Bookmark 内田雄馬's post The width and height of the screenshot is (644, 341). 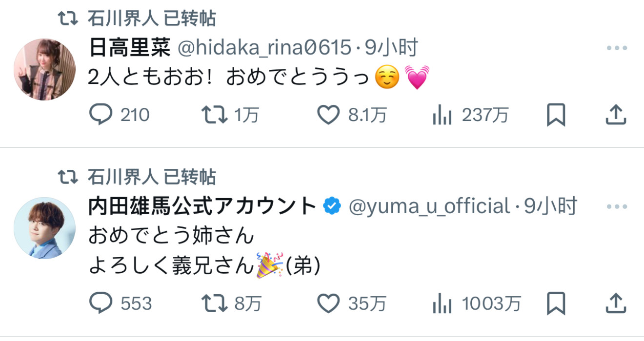(x=556, y=303)
